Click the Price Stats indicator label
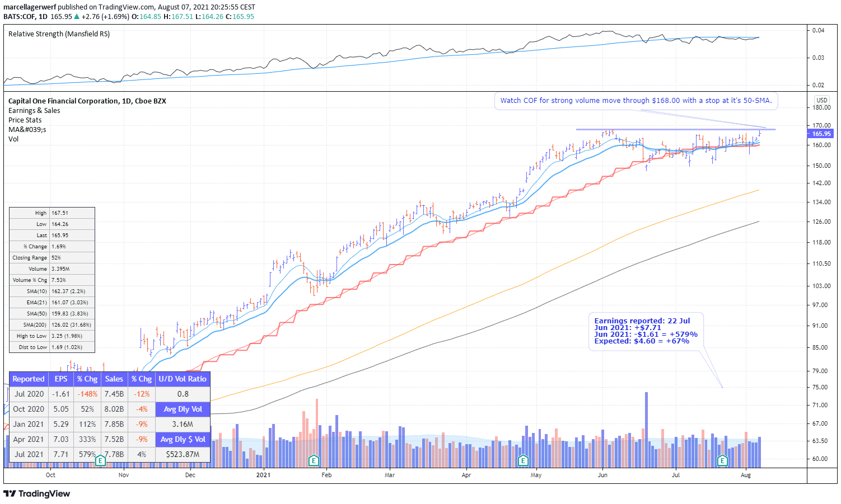The image size is (841, 504). point(25,120)
